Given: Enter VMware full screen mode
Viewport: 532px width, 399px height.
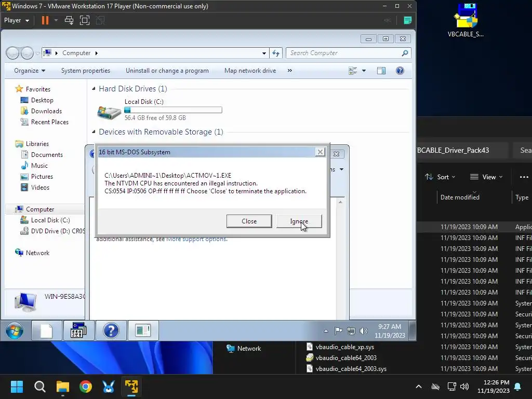Looking at the screenshot, I should pyautogui.click(x=85, y=20).
